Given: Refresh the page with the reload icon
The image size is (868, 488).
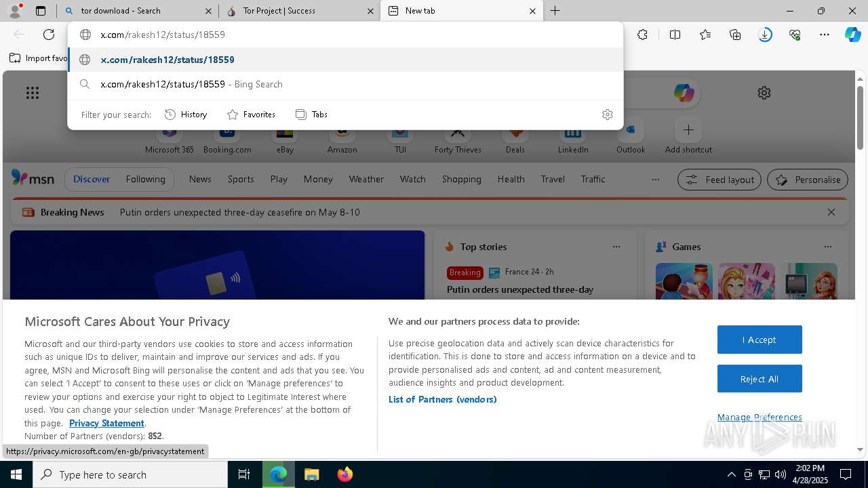Looking at the screenshot, I should coord(49,35).
